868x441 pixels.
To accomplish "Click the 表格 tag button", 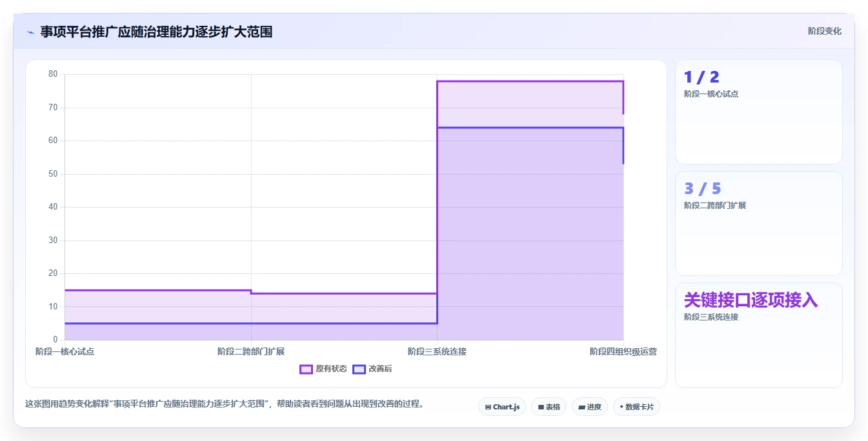I will [x=549, y=407].
